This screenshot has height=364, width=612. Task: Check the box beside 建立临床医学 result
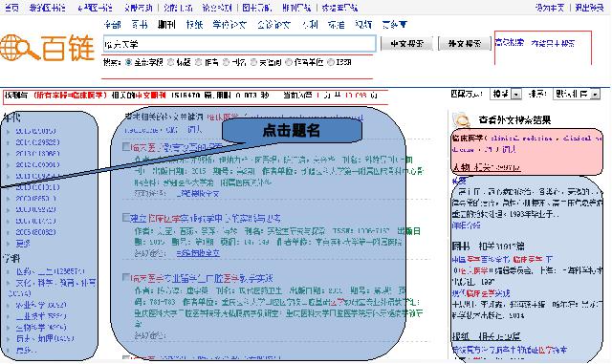125,217
